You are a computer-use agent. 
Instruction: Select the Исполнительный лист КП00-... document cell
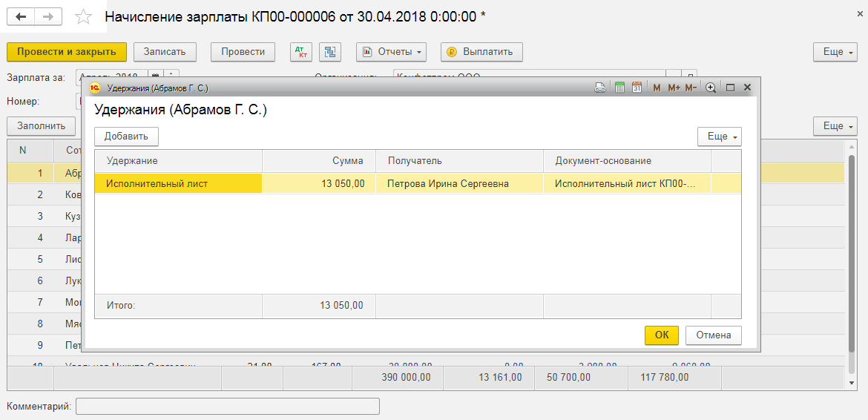pos(627,184)
